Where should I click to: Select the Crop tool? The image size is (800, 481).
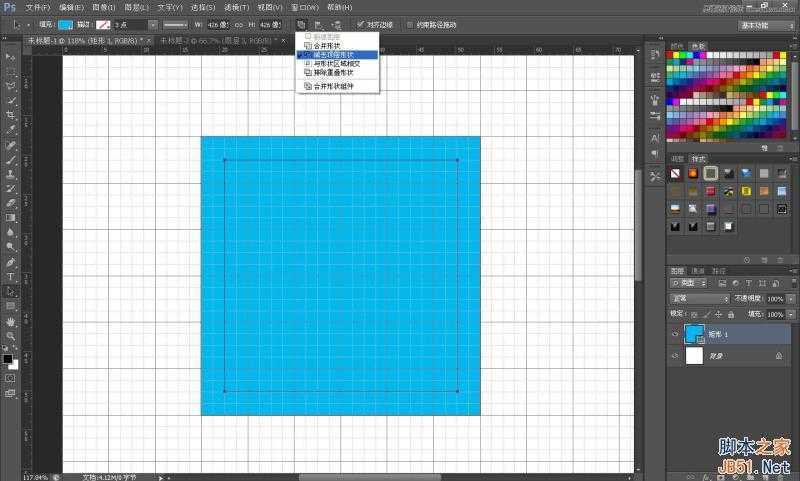10,115
